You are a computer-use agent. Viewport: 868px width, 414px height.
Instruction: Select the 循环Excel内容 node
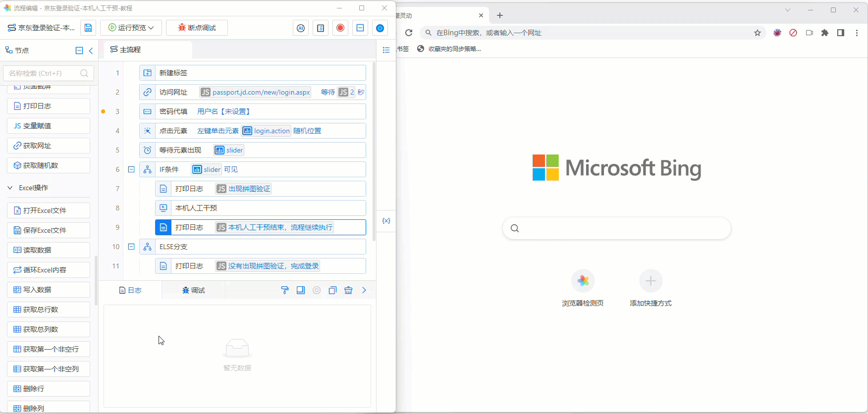click(49, 270)
